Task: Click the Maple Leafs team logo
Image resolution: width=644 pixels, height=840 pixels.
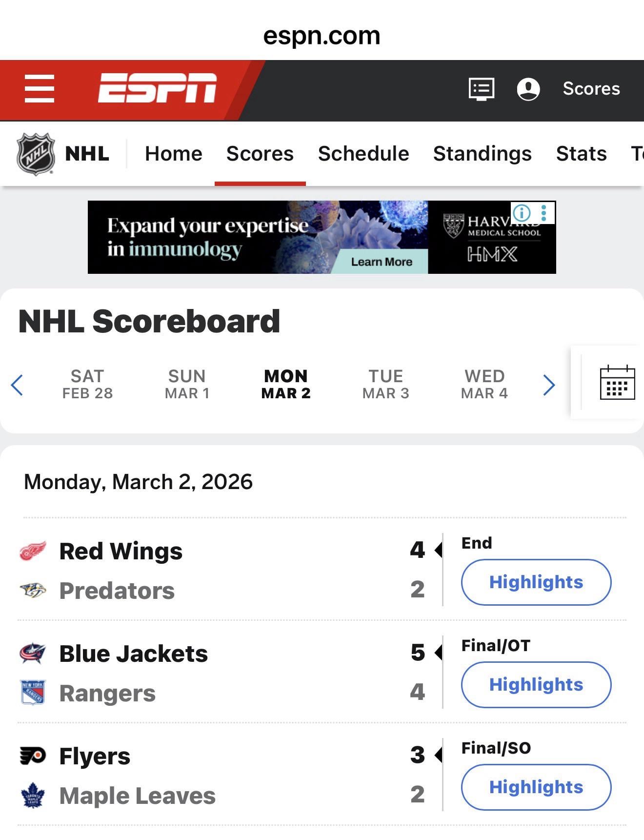Action: 33,795
